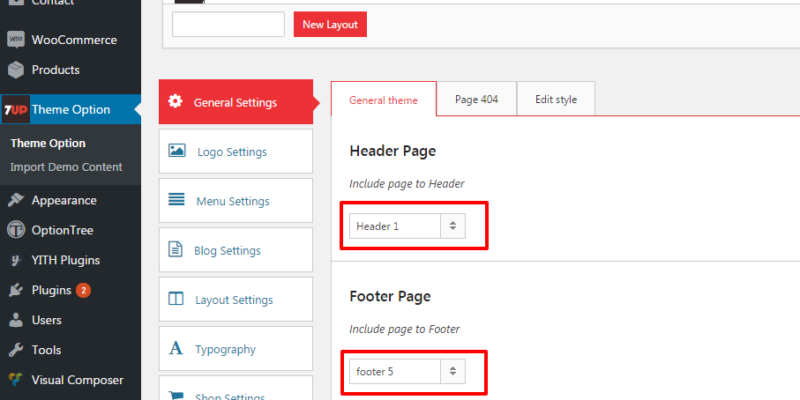
Task: Click the Header Page select arrows
Action: coord(453,226)
